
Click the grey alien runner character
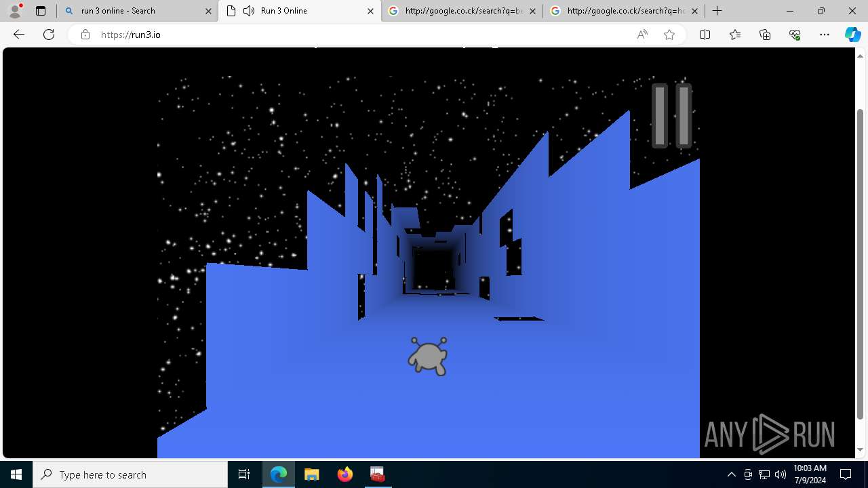(428, 356)
